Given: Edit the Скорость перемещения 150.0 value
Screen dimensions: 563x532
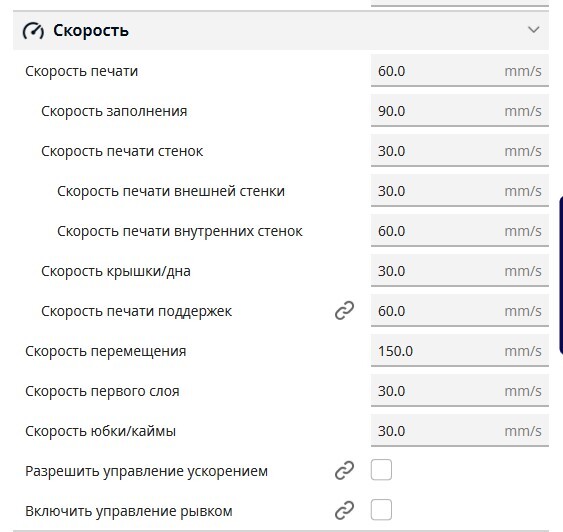Looking at the screenshot, I should (x=460, y=351).
